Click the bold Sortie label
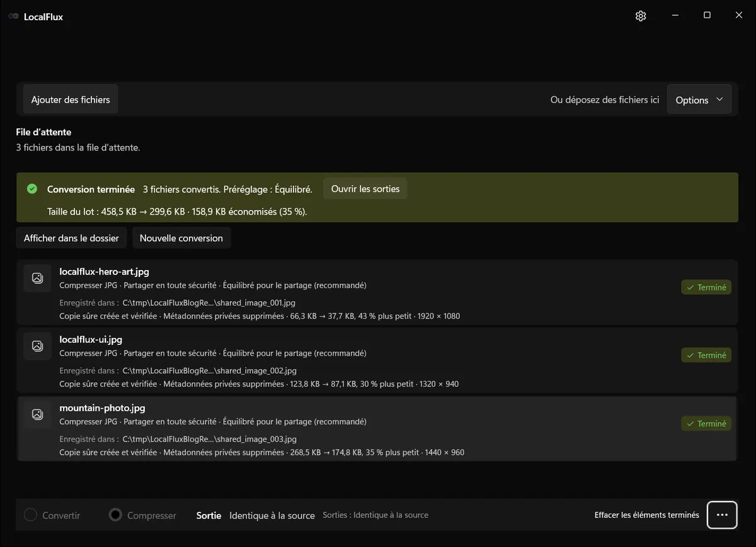 tap(209, 516)
